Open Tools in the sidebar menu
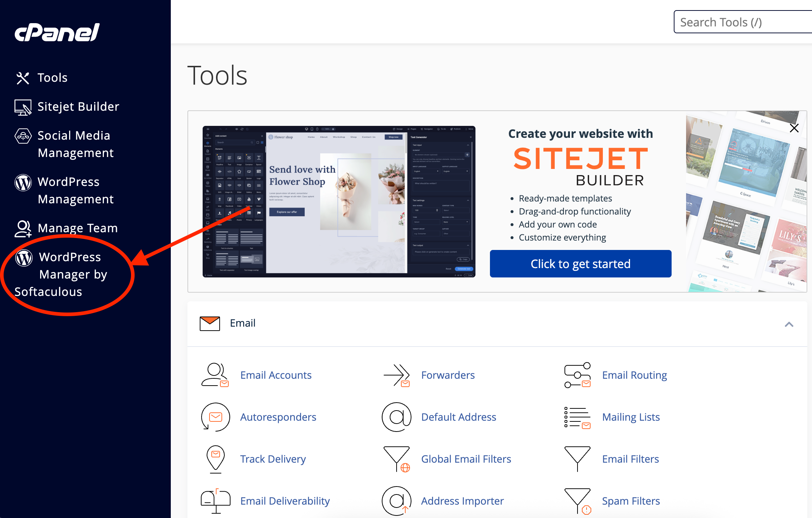This screenshot has width=812, height=518. [52, 78]
